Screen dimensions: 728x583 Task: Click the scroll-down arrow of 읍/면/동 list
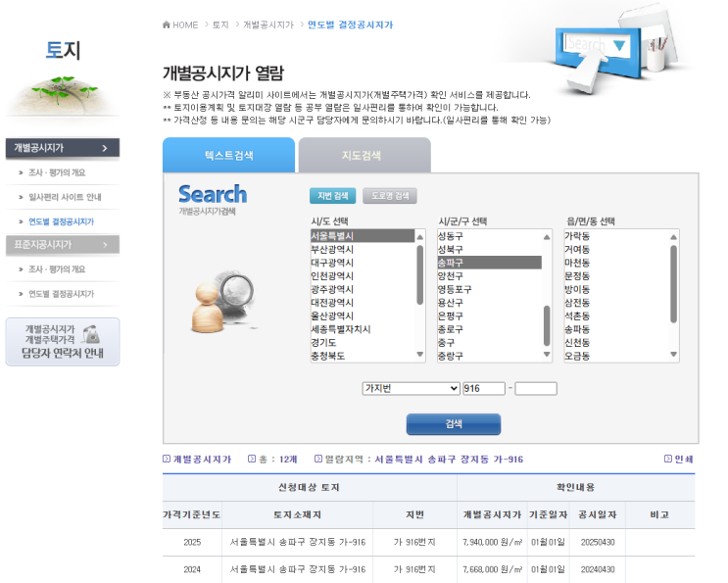point(674,355)
